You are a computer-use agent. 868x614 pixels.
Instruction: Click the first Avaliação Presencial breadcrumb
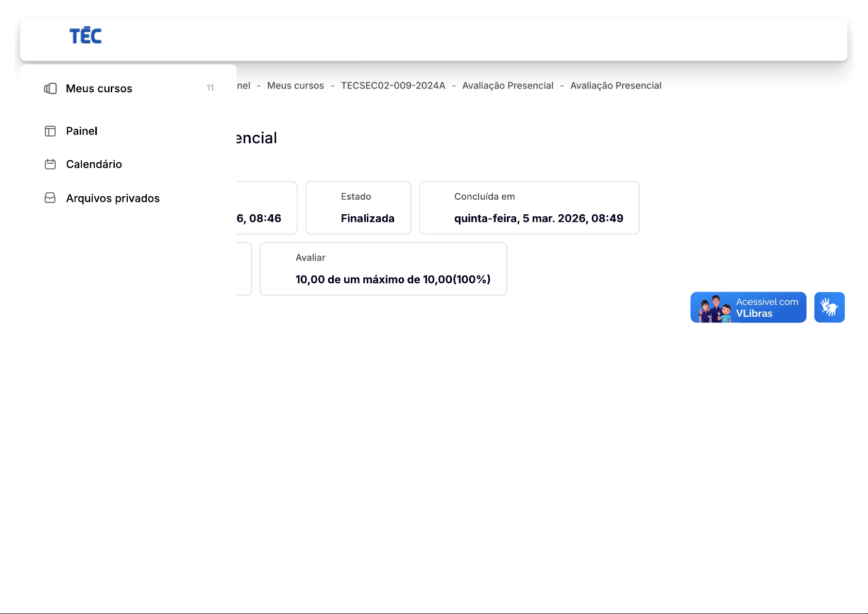coord(507,86)
